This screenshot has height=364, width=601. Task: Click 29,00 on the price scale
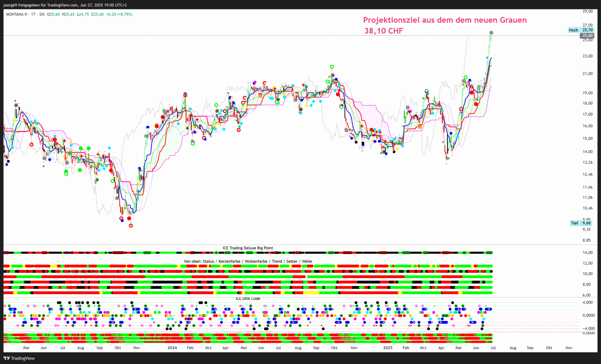[587, 11]
